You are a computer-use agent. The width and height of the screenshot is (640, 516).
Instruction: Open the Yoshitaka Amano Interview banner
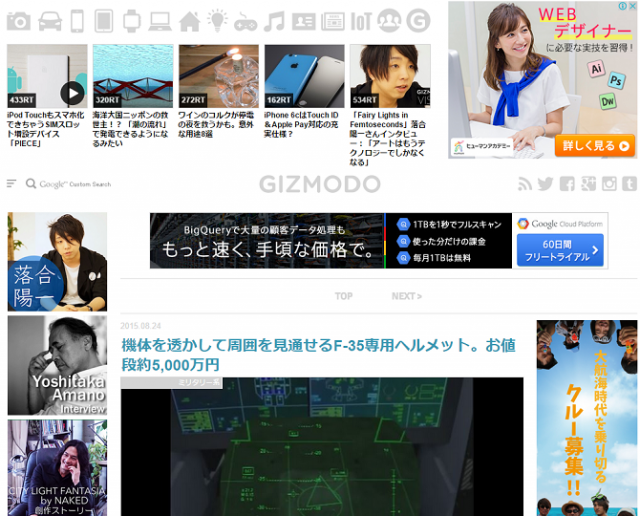click(57, 365)
